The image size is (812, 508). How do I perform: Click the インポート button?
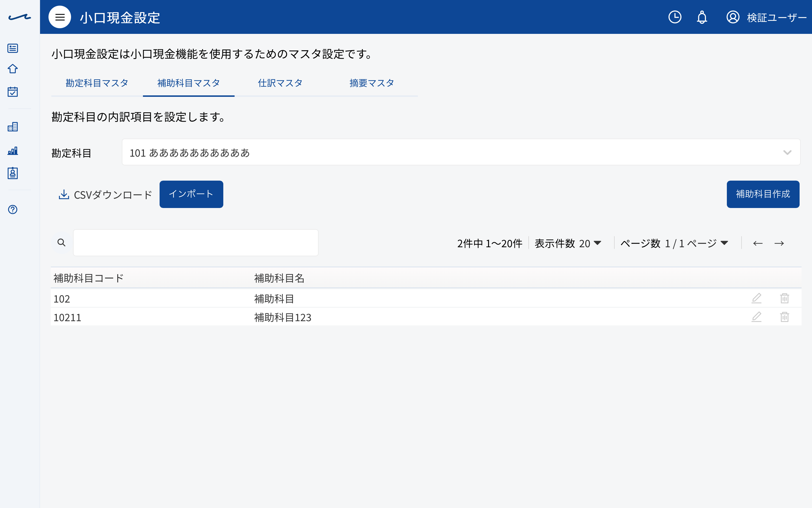tap(191, 194)
